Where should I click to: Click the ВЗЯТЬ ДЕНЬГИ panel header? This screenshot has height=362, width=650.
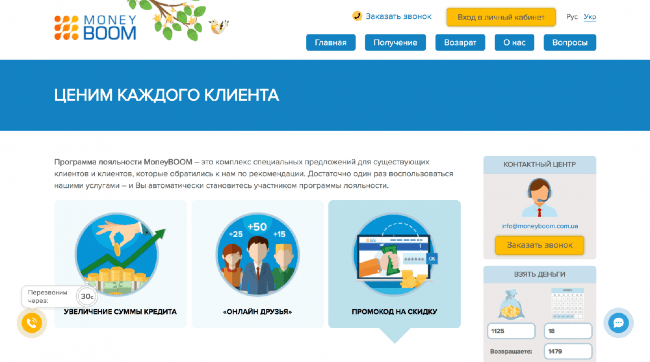point(539,275)
